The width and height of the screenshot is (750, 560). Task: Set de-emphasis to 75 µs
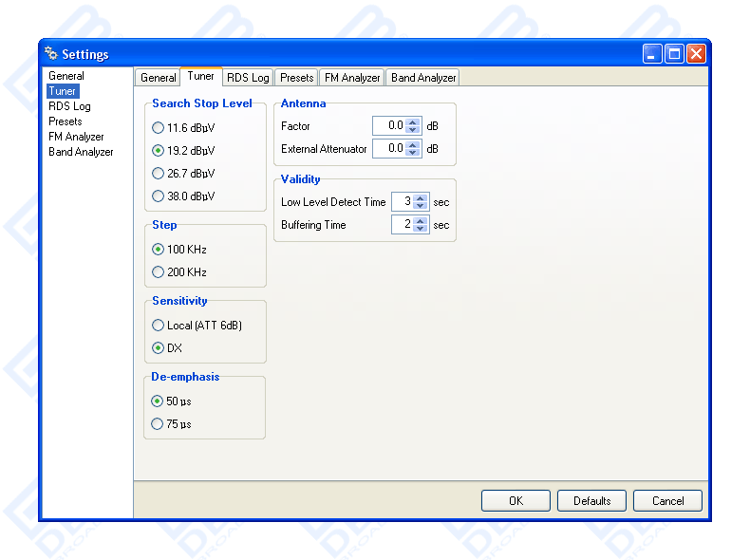pyautogui.click(x=158, y=424)
